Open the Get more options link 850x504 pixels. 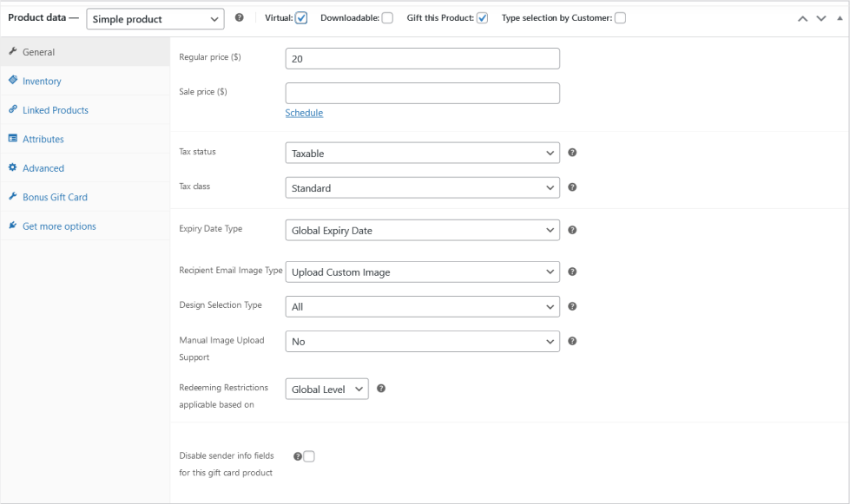coord(59,226)
